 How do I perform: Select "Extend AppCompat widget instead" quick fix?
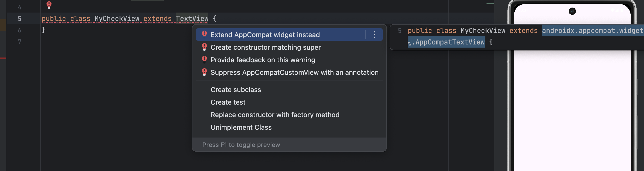(x=265, y=35)
